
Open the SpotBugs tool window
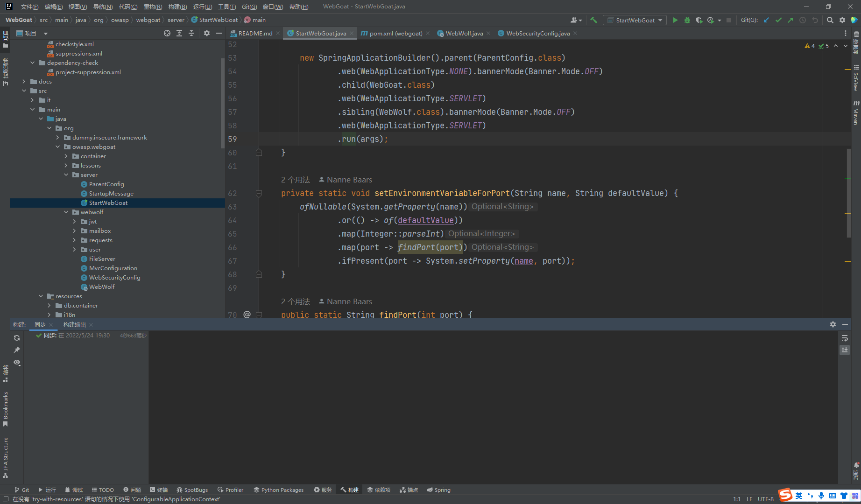click(192, 490)
